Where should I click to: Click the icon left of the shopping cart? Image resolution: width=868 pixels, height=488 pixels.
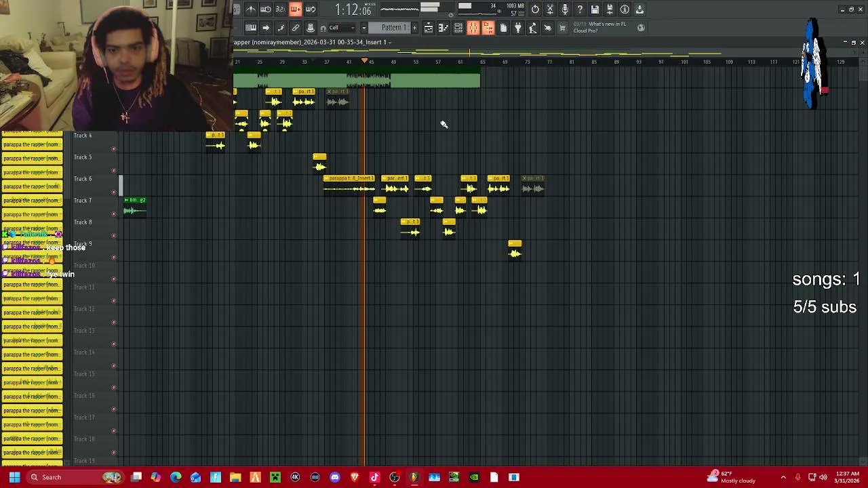coord(548,28)
